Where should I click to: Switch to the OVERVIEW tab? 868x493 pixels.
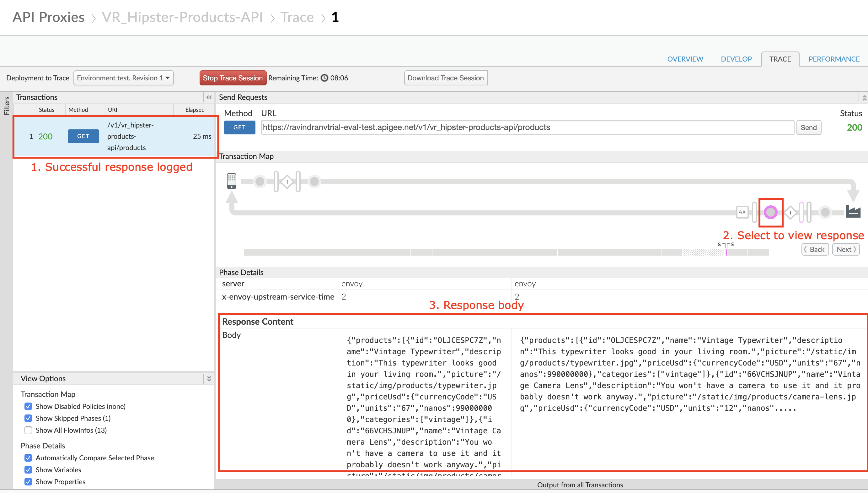point(685,59)
